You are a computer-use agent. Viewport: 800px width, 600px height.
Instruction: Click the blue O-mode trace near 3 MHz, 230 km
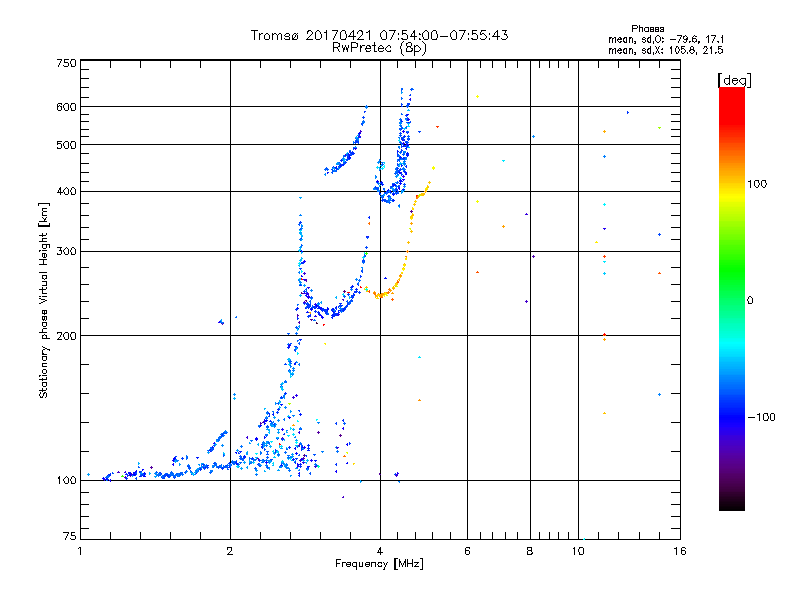point(327,310)
